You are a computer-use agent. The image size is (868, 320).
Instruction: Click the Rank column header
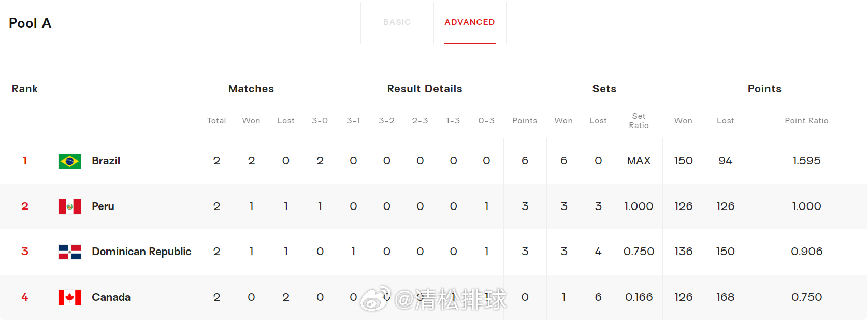[x=25, y=89]
